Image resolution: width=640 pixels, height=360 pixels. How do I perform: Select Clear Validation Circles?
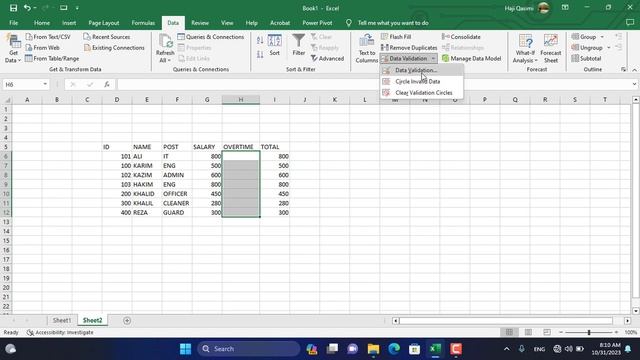[421, 93]
